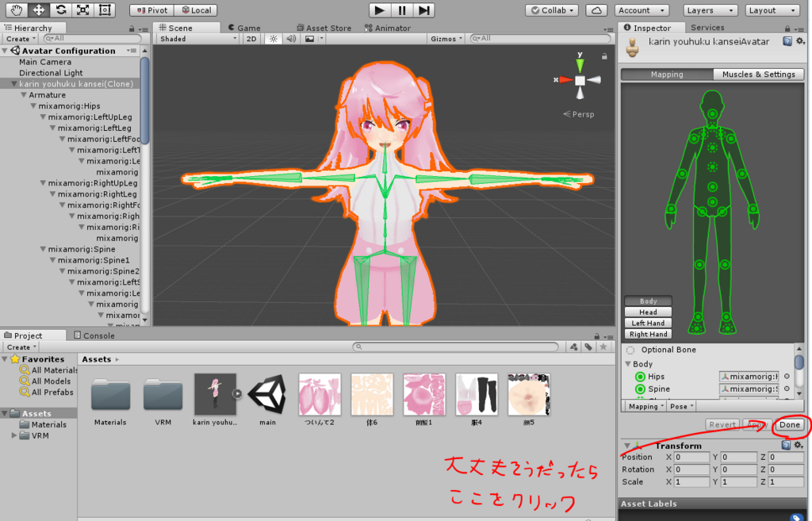Open the Inspector header gear menu

click(800, 41)
